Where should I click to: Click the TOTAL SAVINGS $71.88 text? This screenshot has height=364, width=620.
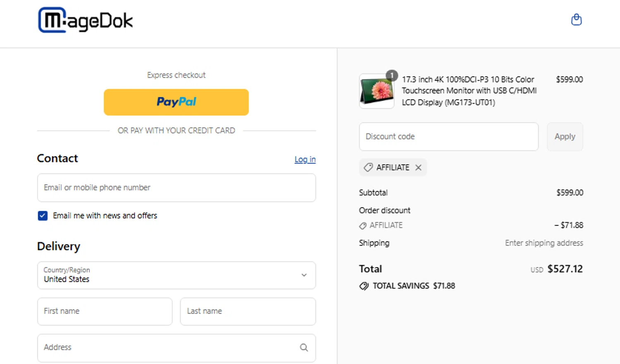tap(414, 286)
